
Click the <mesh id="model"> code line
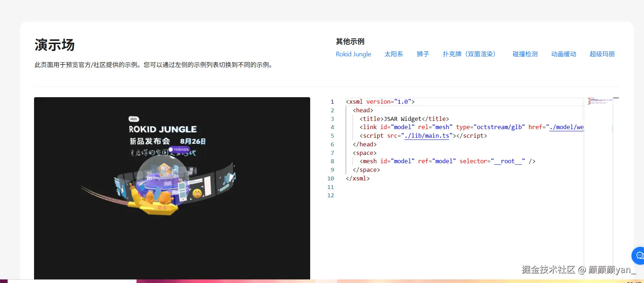(448, 161)
